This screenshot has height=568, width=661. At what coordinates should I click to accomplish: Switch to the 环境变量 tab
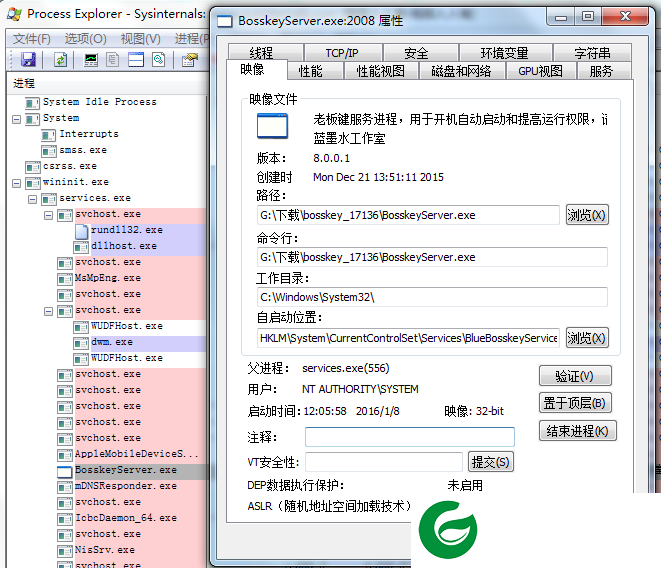point(504,53)
